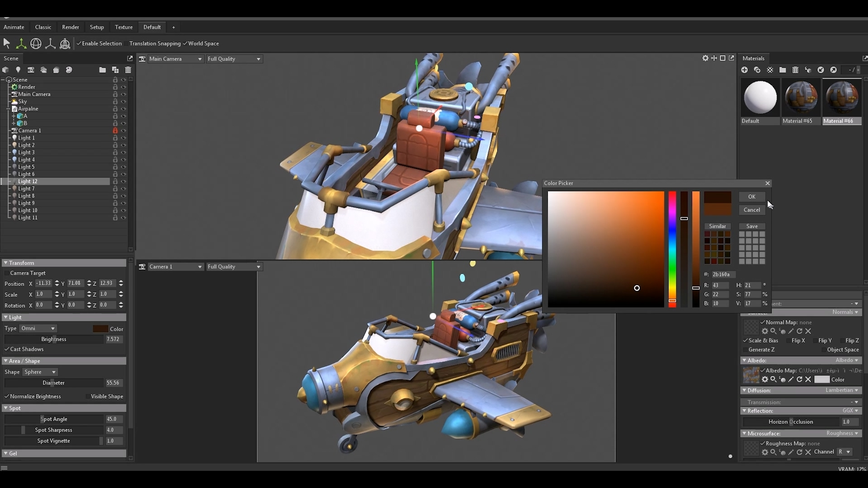
Task: Open Full Quality dropdown in Main Camera viewport
Action: click(x=234, y=59)
